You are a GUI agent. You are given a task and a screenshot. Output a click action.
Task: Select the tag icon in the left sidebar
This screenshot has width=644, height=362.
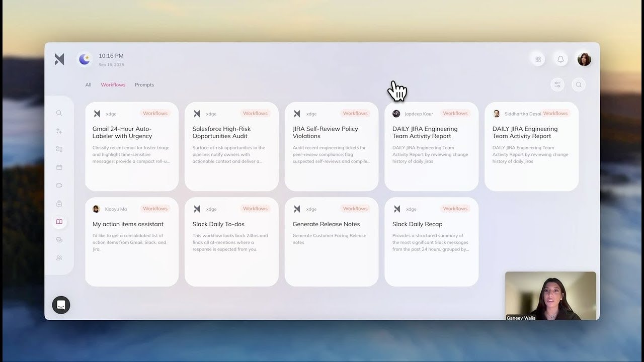(59, 185)
